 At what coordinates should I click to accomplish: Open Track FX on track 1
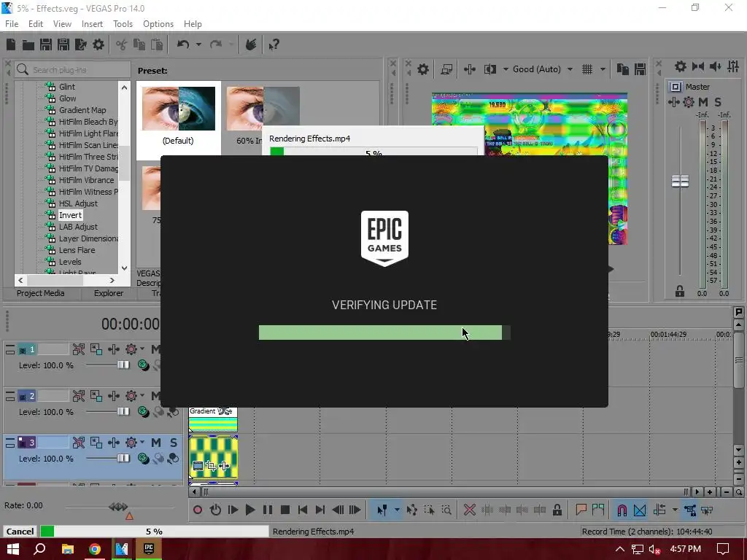113,349
